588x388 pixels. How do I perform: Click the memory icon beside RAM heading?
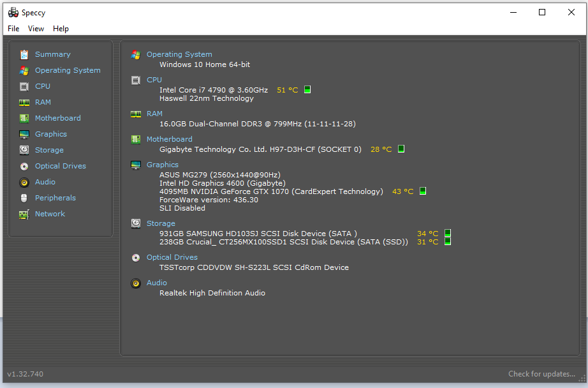[136, 114]
